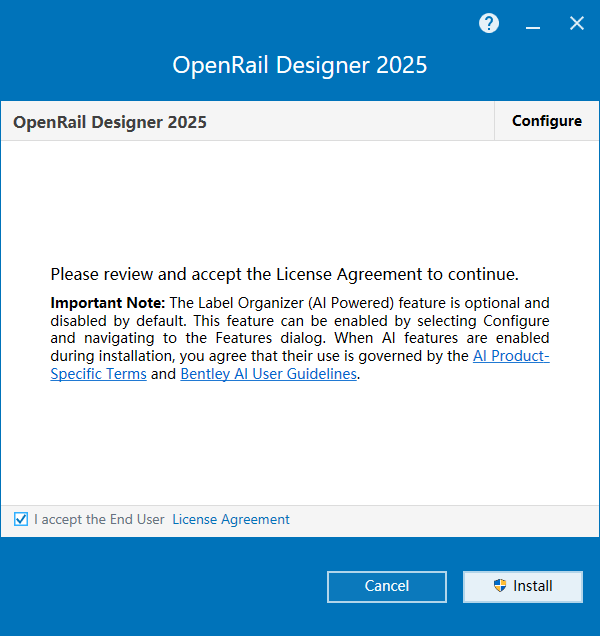
Task: Click the empty white area above the instructions
Action: (300, 200)
